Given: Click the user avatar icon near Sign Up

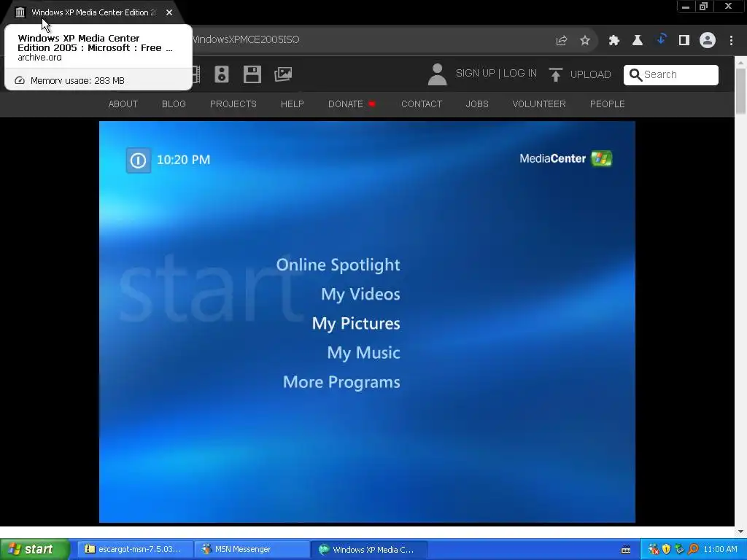Looking at the screenshot, I should (437, 74).
